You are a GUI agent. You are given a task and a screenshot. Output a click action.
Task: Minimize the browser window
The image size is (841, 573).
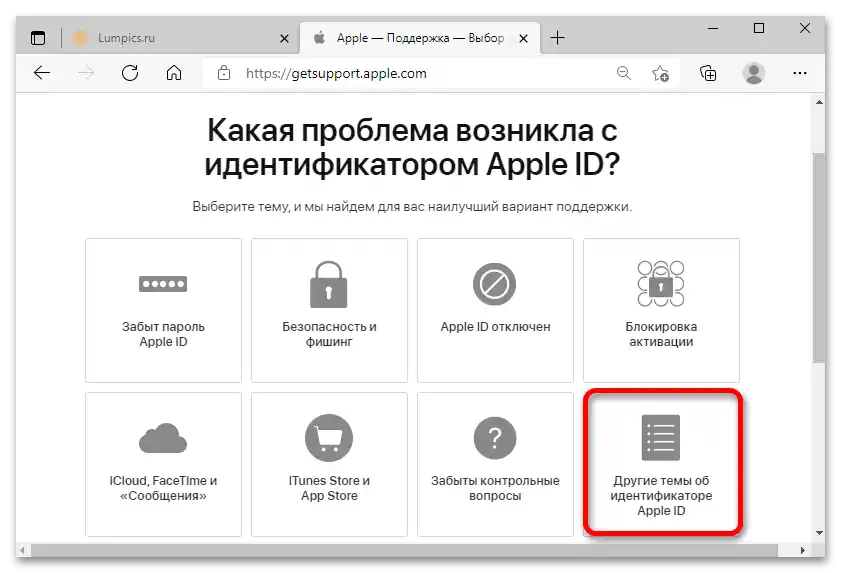coord(713,28)
